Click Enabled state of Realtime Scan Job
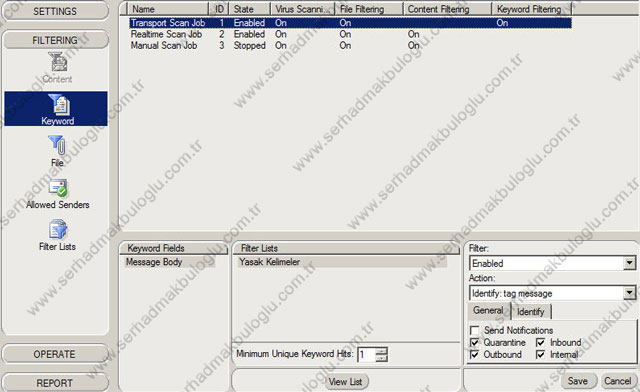Screen dimensions: 640x392 pyautogui.click(x=249, y=34)
